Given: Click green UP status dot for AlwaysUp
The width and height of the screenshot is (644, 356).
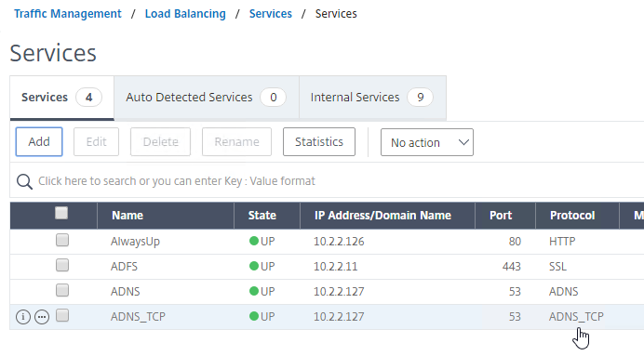Looking at the screenshot, I should [x=254, y=241].
